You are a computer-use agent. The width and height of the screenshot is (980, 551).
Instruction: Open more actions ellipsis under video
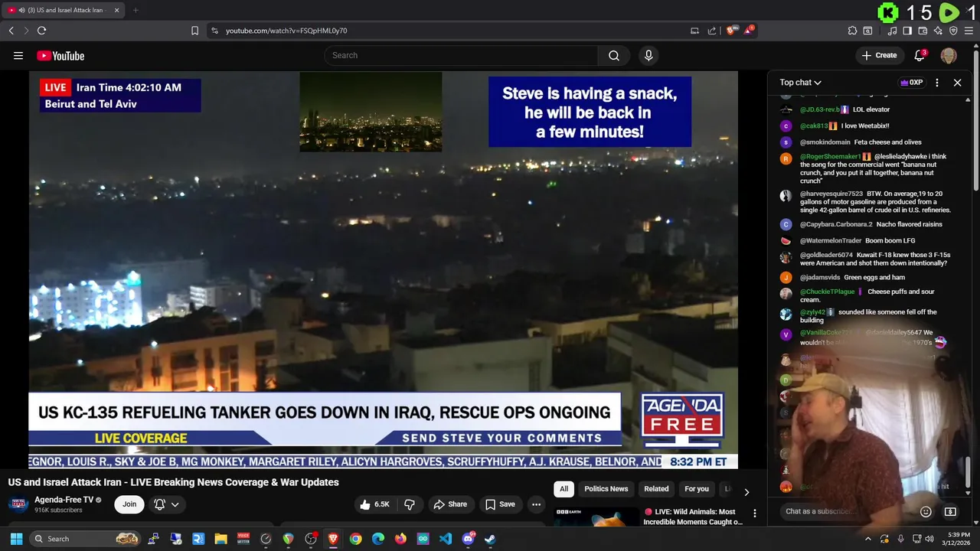536,504
